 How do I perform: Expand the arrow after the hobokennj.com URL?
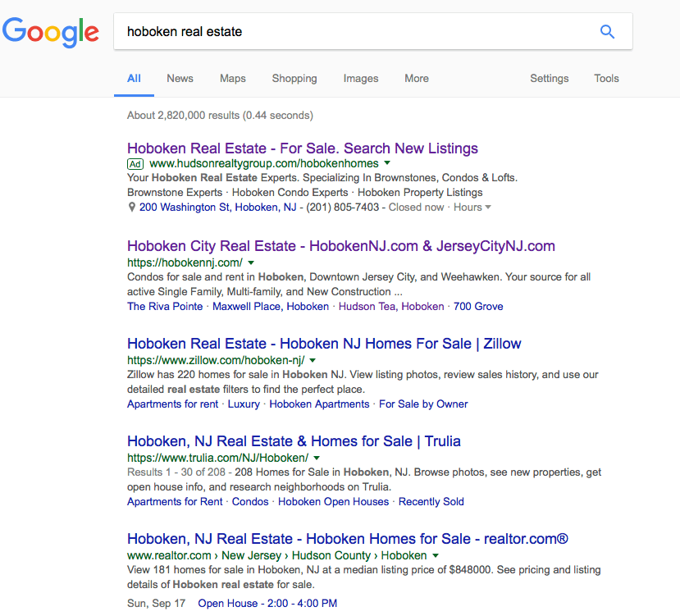click(251, 262)
